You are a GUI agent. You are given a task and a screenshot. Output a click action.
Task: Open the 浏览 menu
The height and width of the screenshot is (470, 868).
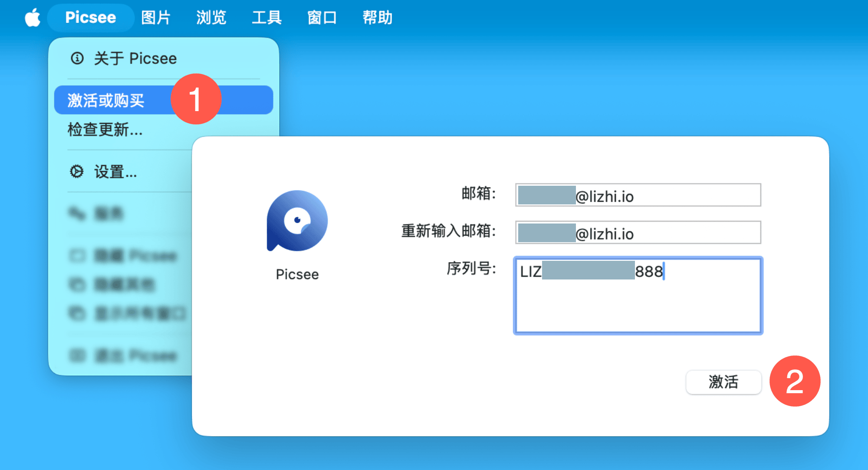pyautogui.click(x=211, y=18)
